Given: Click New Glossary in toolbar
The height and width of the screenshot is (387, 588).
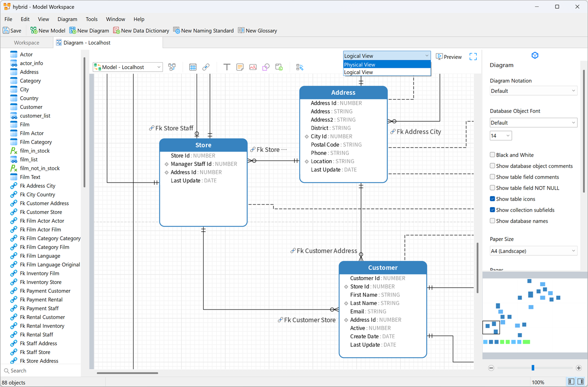Looking at the screenshot, I should tap(257, 31).
